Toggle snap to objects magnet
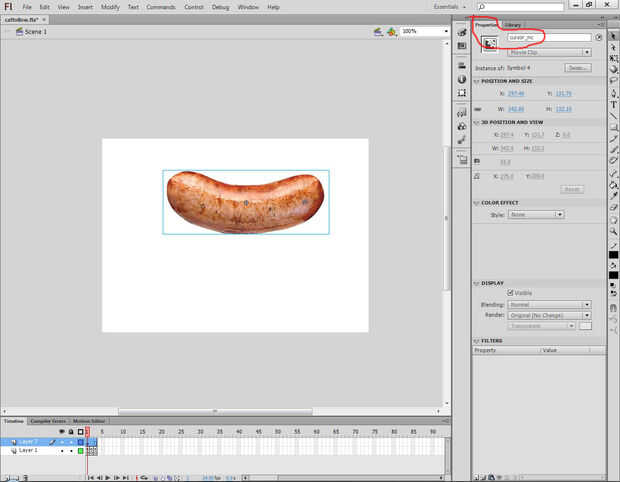This screenshot has height=482, width=620. pyautogui.click(x=613, y=308)
